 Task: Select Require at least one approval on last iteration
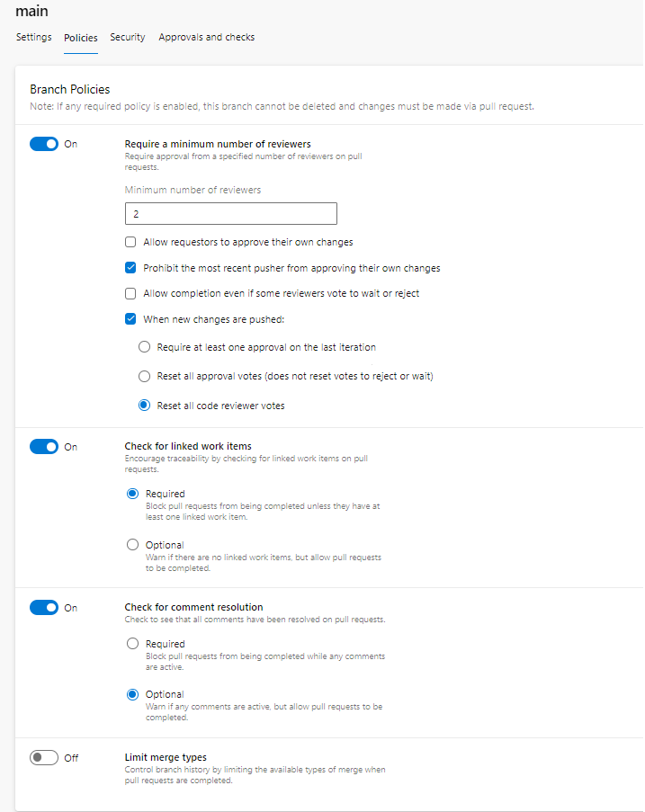coord(145,347)
